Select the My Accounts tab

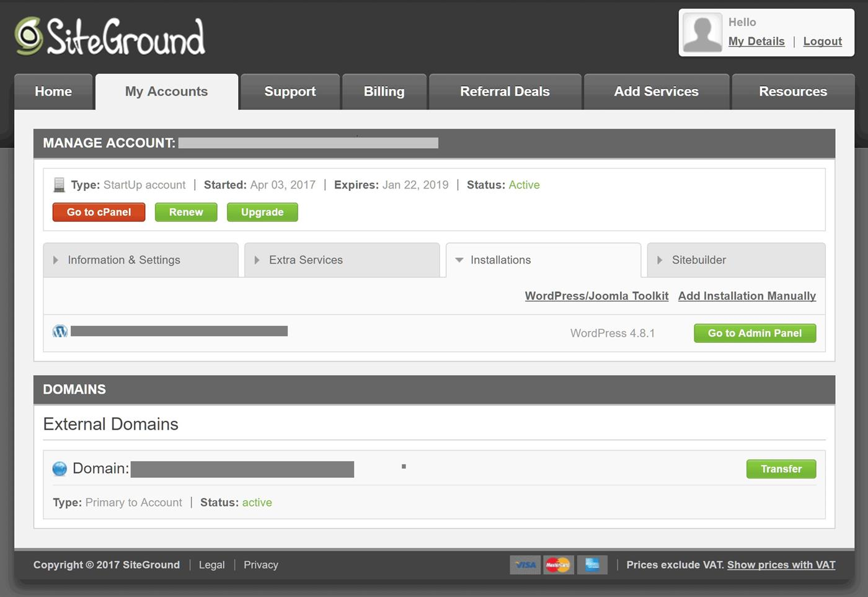[167, 92]
